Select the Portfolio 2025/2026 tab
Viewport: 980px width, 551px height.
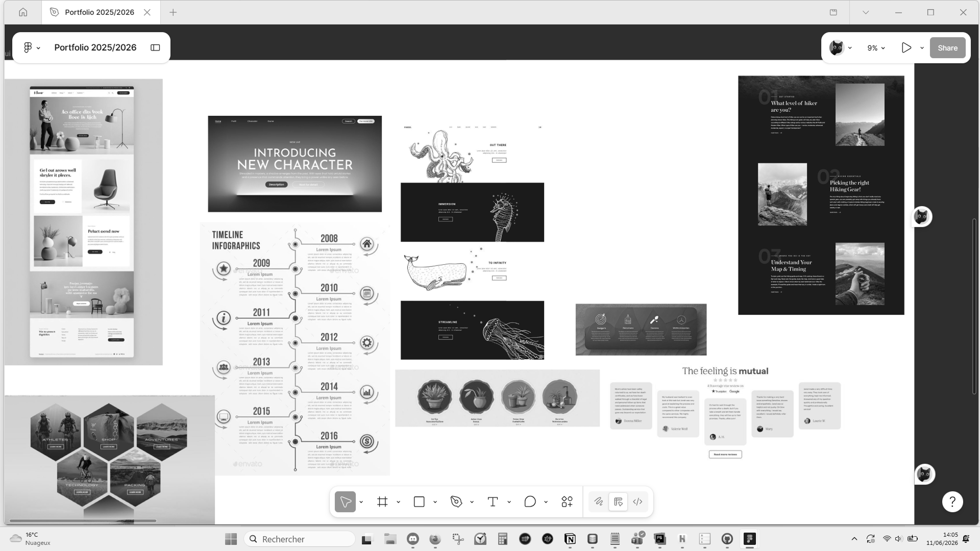(x=100, y=12)
